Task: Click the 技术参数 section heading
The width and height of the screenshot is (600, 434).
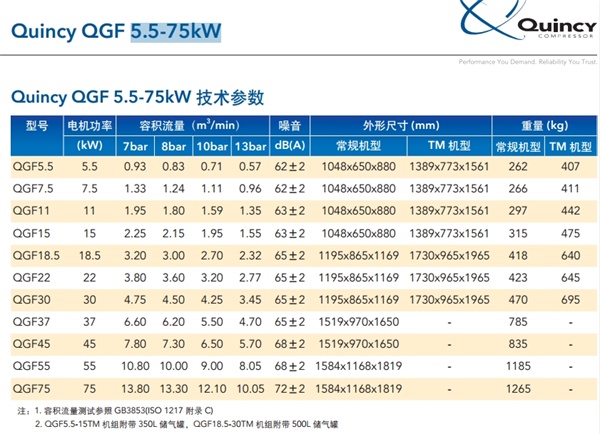Action: pos(230,97)
